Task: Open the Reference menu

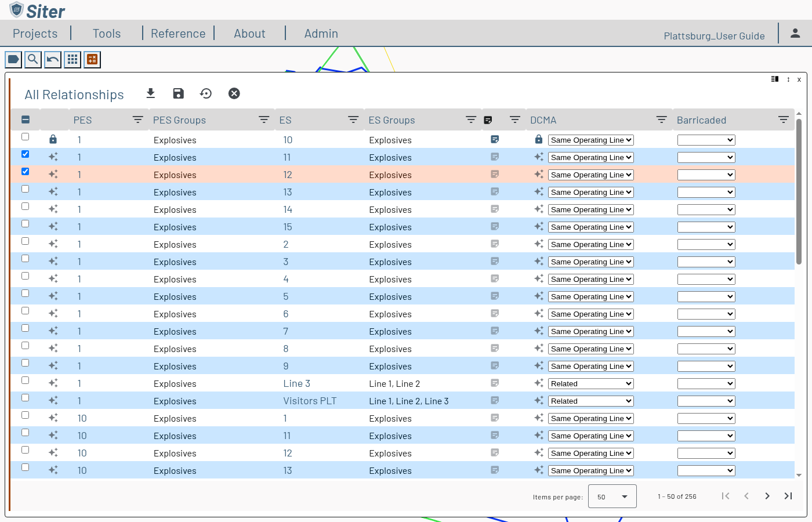Action: (178, 34)
